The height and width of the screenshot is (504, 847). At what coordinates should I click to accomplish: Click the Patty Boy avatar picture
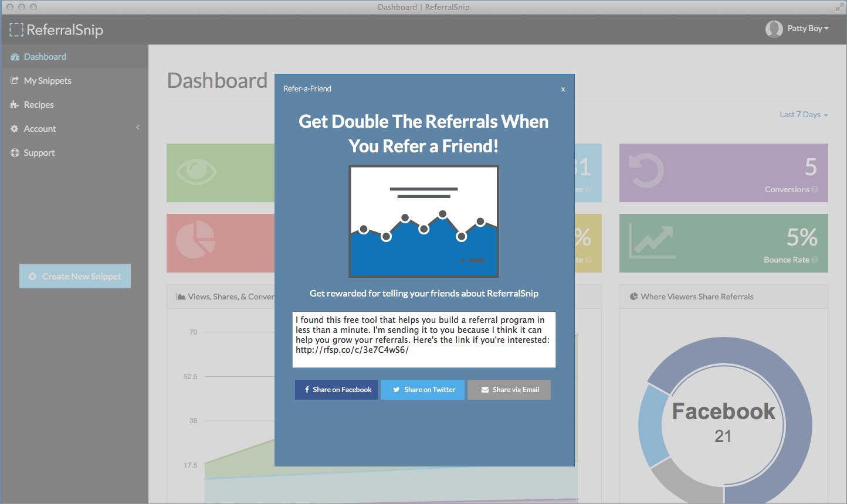(x=774, y=29)
